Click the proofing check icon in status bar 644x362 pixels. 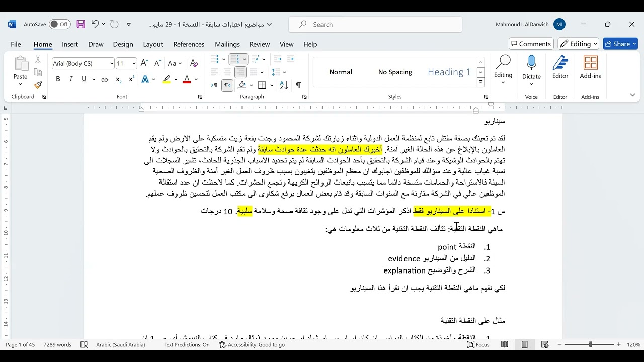(84, 345)
